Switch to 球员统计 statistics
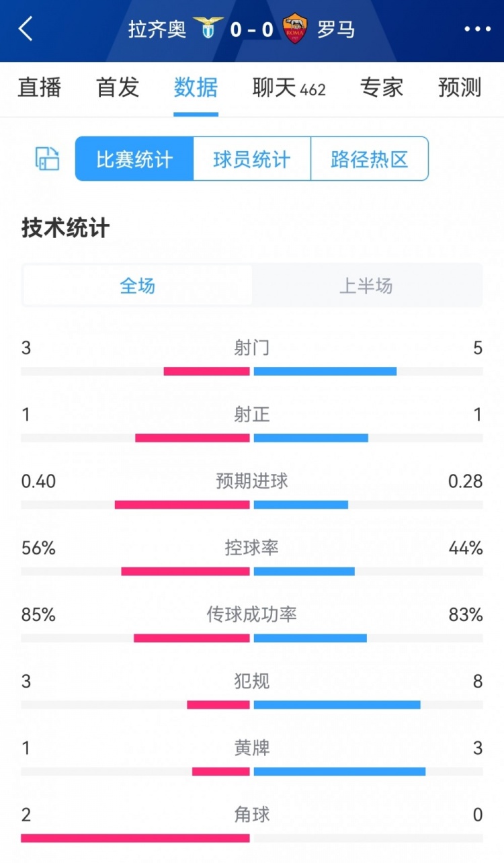 [251, 159]
